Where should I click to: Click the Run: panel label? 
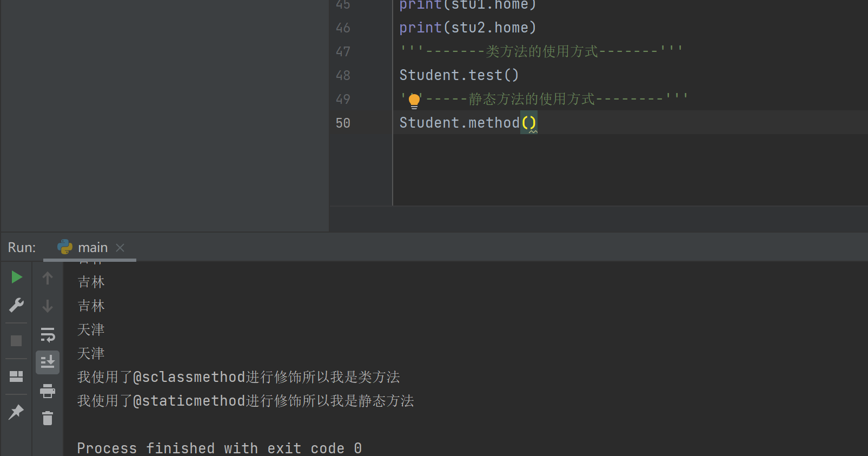[x=22, y=248]
